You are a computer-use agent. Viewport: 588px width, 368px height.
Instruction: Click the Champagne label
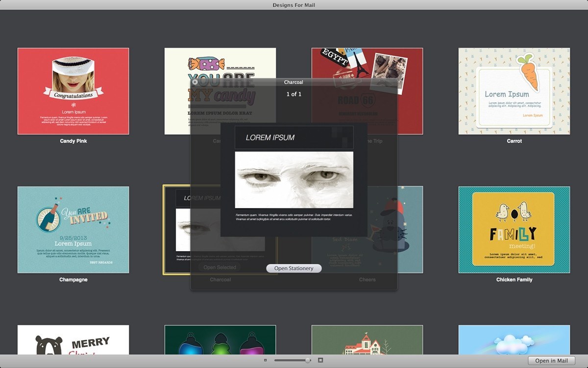(x=73, y=280)
